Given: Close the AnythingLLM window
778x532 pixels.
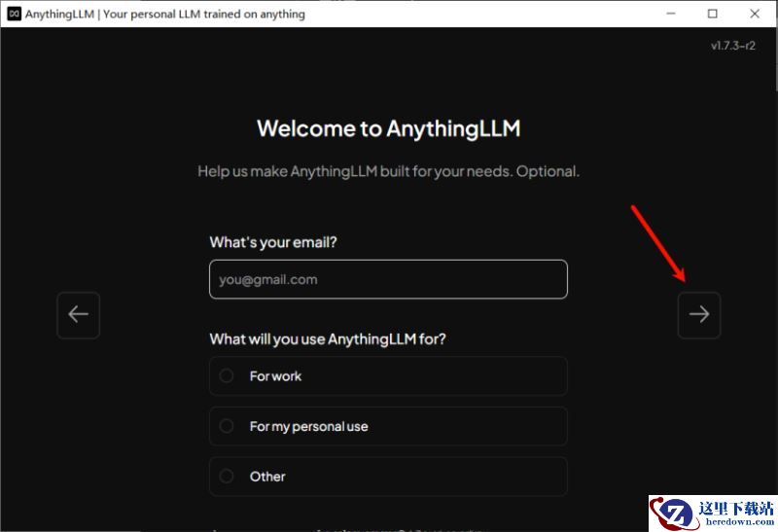Looking at the screenshot, I should (x=755, y=14).
